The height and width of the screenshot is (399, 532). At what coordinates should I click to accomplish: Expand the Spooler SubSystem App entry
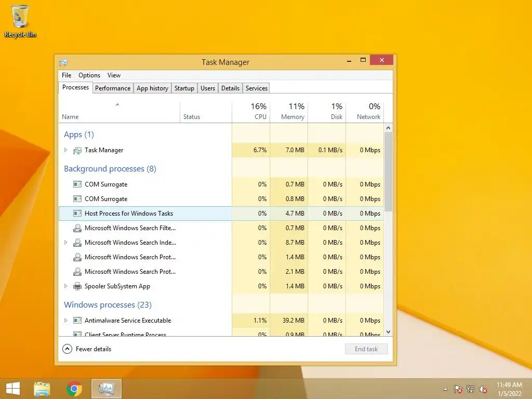[66, 286]
